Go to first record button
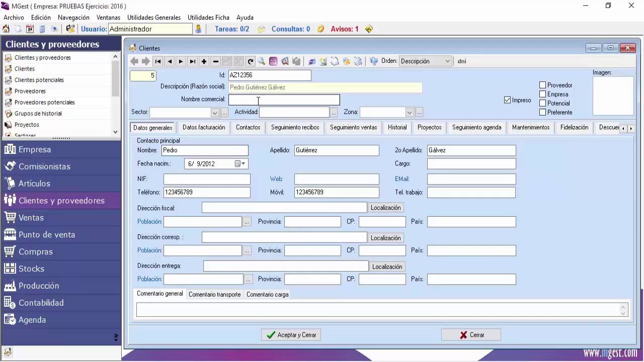This screenshot has width=644, height=362. 157,61
